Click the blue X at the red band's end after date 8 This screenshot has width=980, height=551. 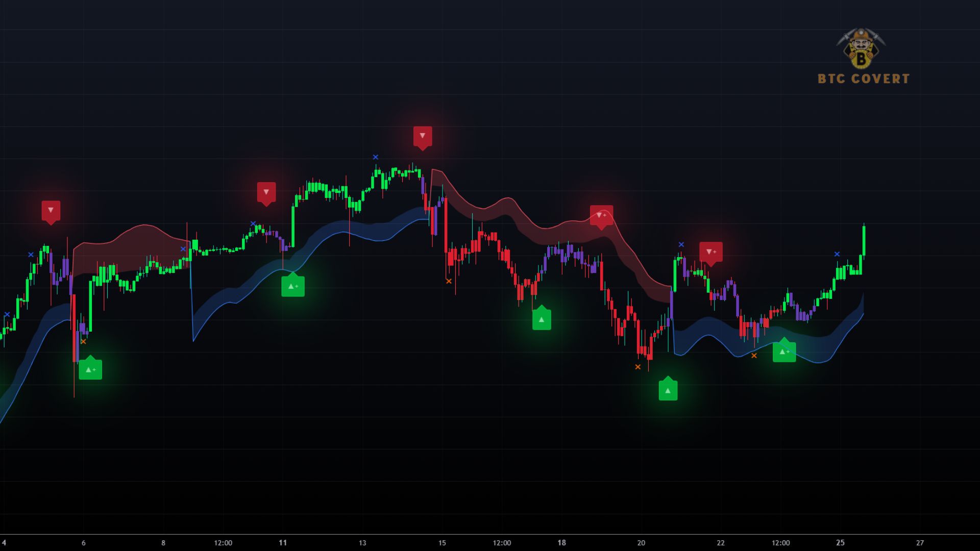click(x=183, y=249)
